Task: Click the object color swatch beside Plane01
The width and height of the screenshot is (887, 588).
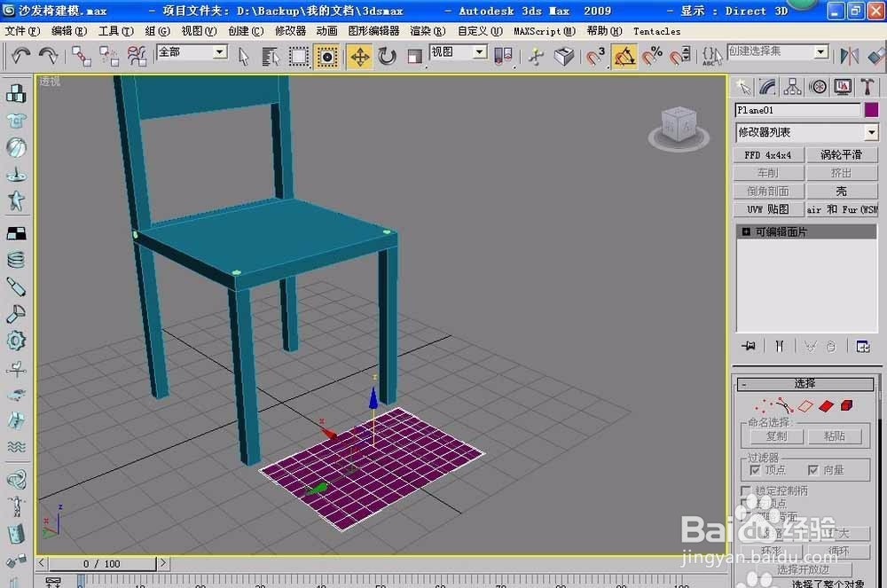Action: tap(870, 109)
